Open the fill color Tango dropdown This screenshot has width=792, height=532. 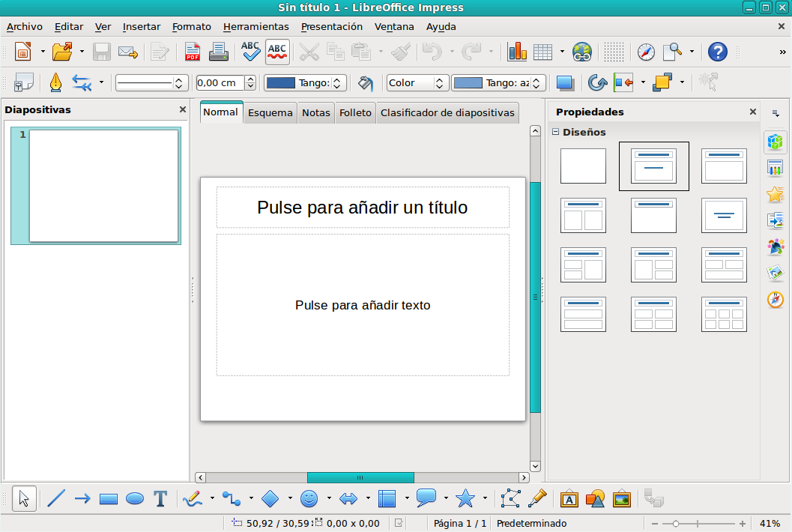click(536, 83)
